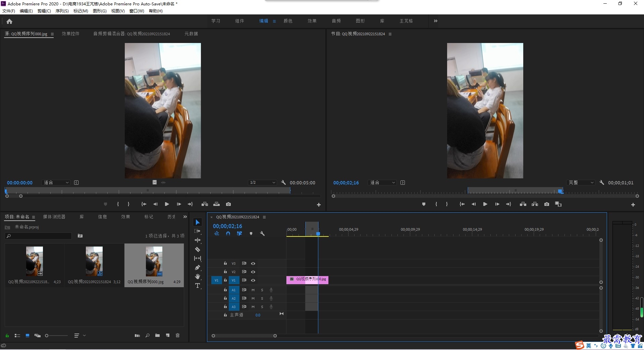Switch to 颜色 workspace
Image resolution: width=644 pixels, height=350 pixels.
[288, 21]
